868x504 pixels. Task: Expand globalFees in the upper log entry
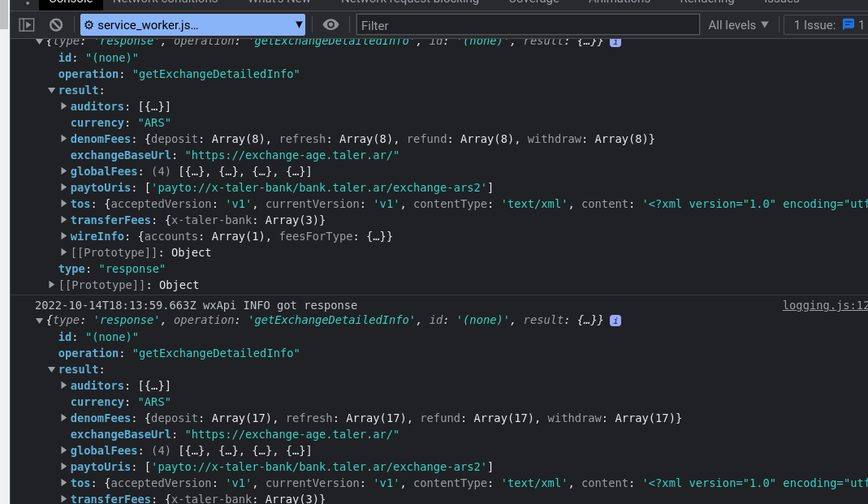coord(64,171)
